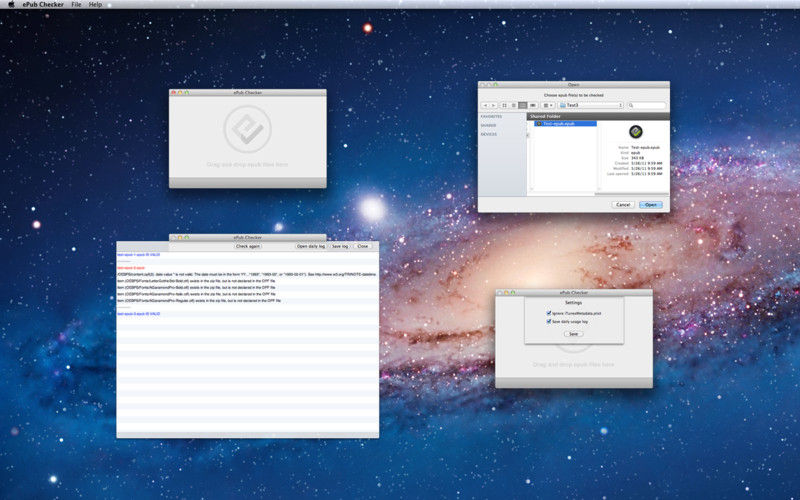The height and width of the screenshot is (500, 800).
Task: Open the Help menu
Action: point(95,4)
